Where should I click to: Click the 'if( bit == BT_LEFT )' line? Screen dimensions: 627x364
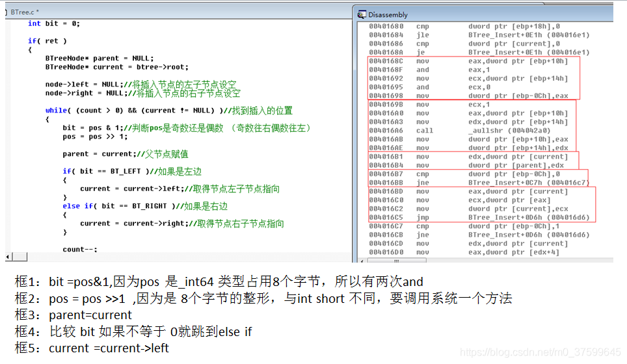tap(132, 172)
